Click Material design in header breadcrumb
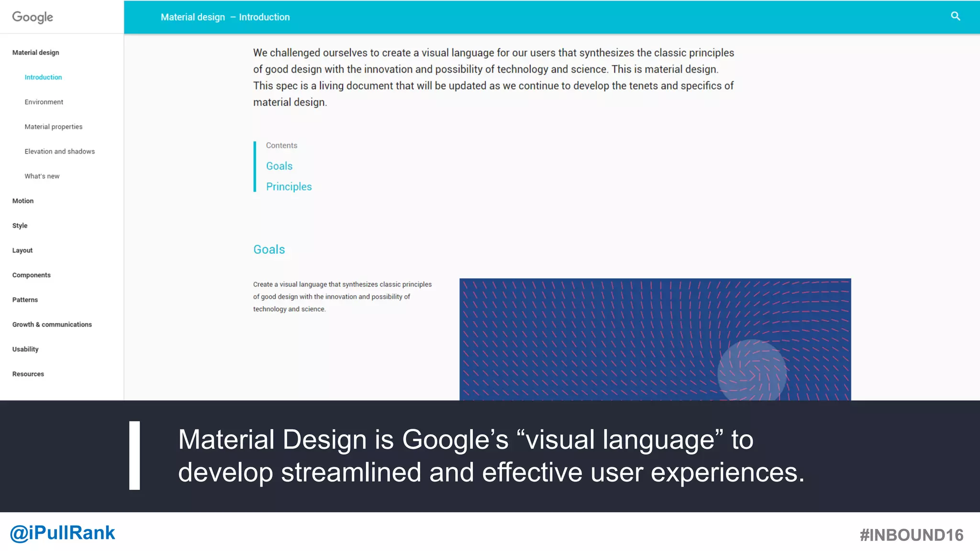980x551 pixels. tap(193, 17)
